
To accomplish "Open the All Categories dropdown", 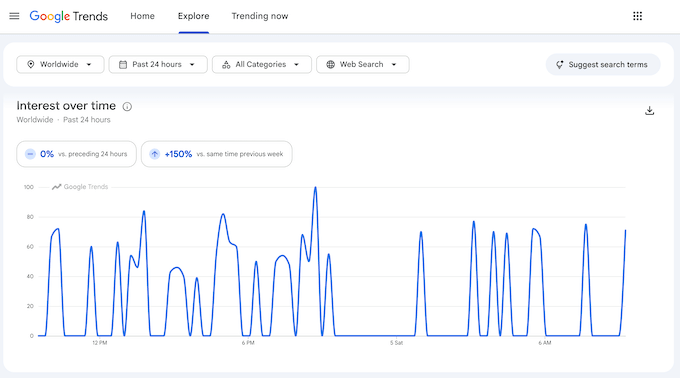I will pos(262,65).
